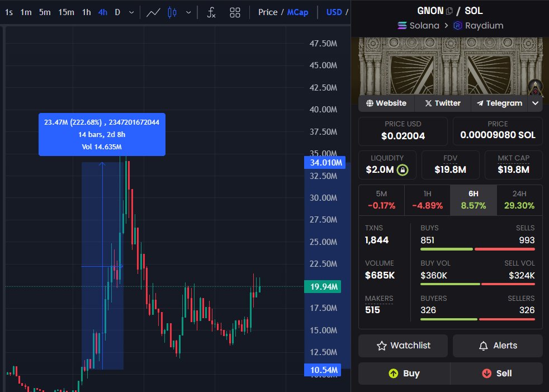Select USD chart denomination
This screenshot has width=549, height=392.
tap(334, 12)
